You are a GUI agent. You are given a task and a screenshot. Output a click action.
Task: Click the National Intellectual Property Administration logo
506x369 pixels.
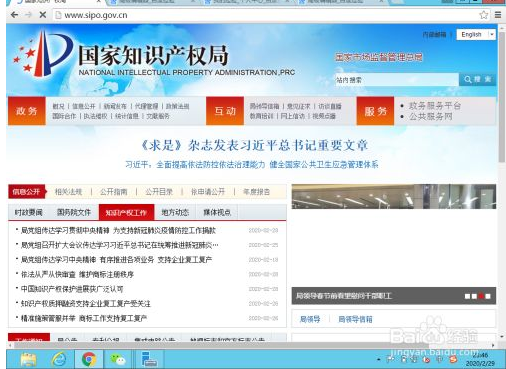click(x=153, y=53)
